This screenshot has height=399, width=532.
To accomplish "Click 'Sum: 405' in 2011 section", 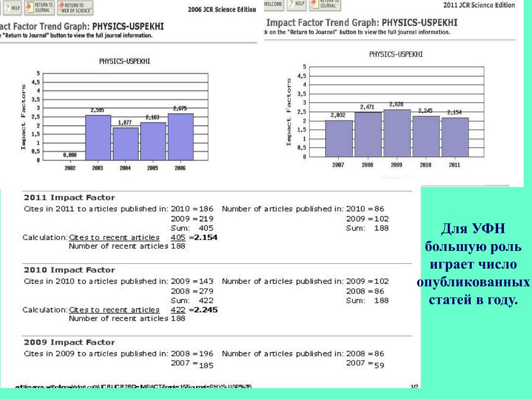I will pos(192,228).
